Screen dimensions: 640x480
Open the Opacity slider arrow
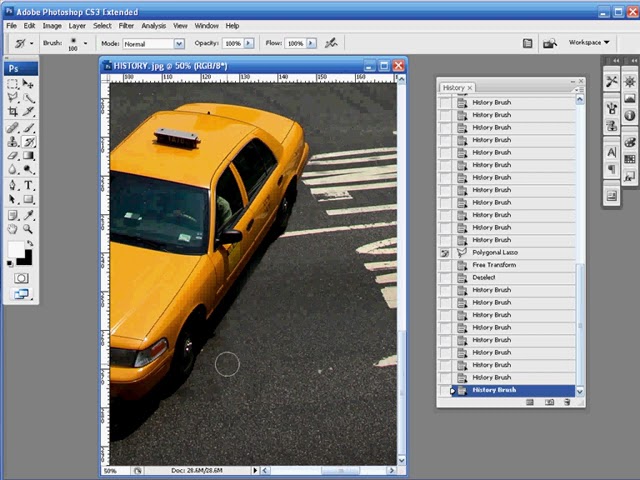tap(249, 43)
